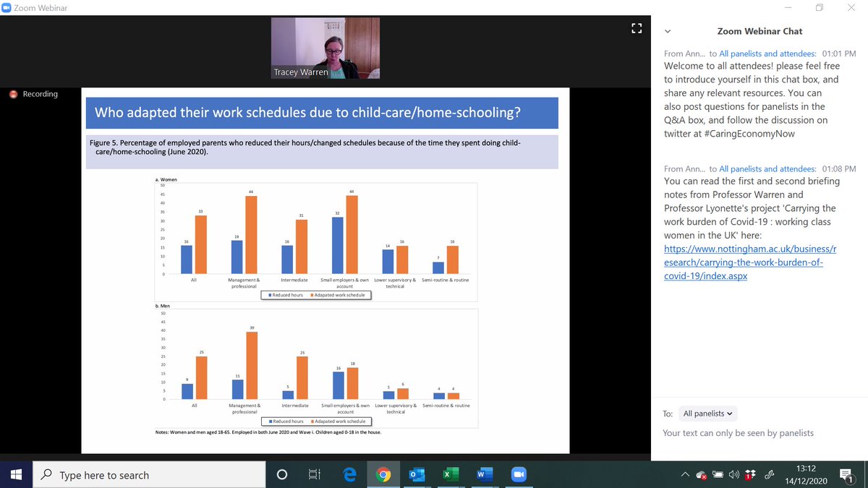Open Microsoft Excel from the taskbar
Image resolution: width=868 pixels, height=488 pixels.
coord(450,474)
